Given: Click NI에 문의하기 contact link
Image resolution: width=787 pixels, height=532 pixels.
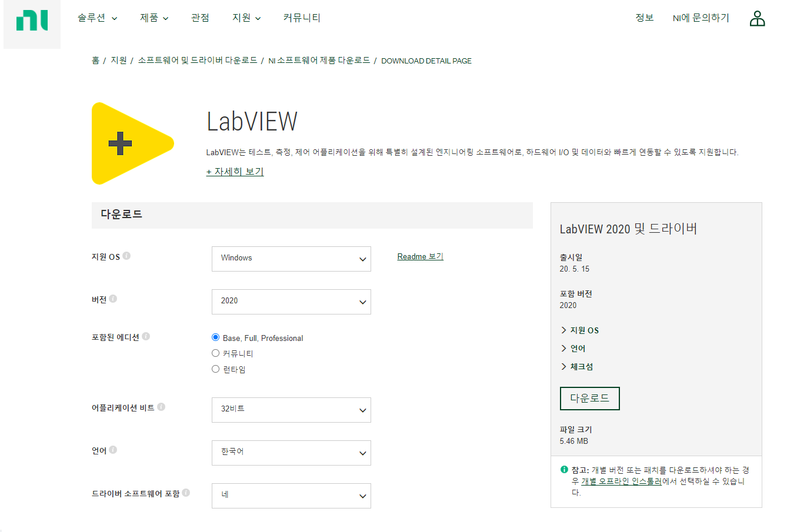Looking at the screenshot, I should point(701,18).
